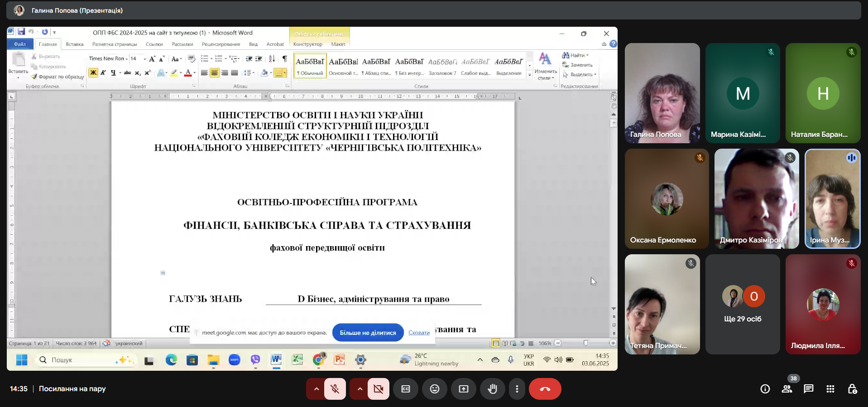Open video settings arrow beside the camera
The height and width of the screenshot is (407, 868).
(360, 389)
